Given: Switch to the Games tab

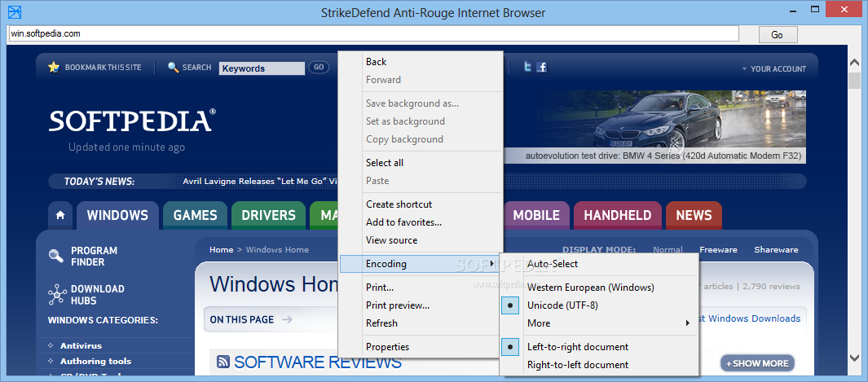Looking at the screenshot, I should click(196, 216).
